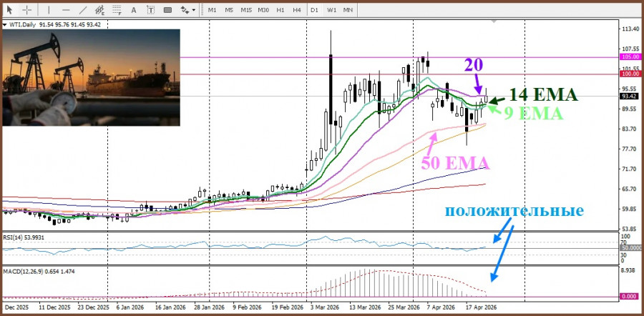Click the '23 Dec 2025' date label
Viewport: 644px width, 316px height.
click(94, 307)
